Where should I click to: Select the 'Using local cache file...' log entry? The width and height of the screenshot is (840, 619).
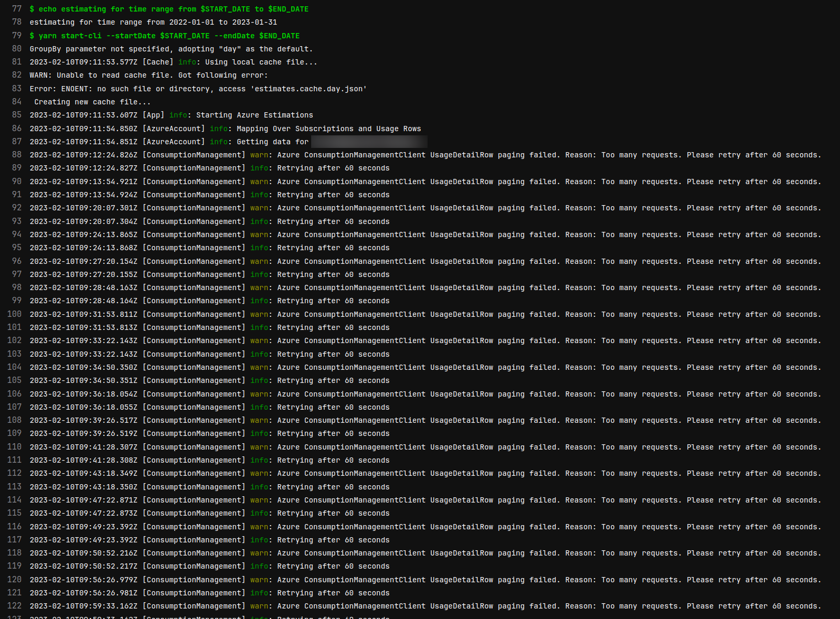point(173,62)
